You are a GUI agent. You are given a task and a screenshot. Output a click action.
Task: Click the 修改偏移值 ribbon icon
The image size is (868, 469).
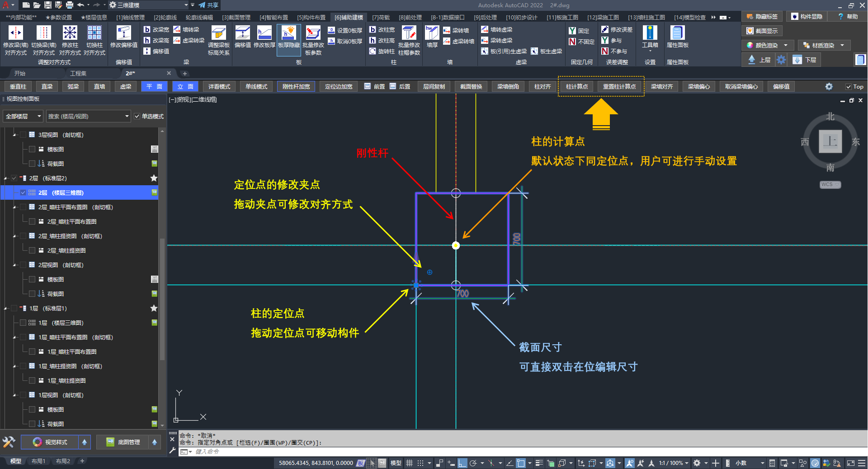click(x=123, y=33)
